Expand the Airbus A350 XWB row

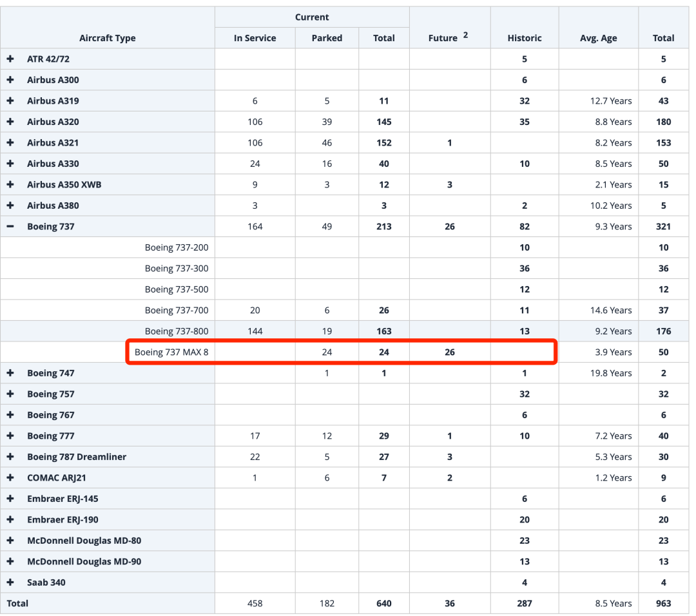pyautogui.click(x=10, y=185)
